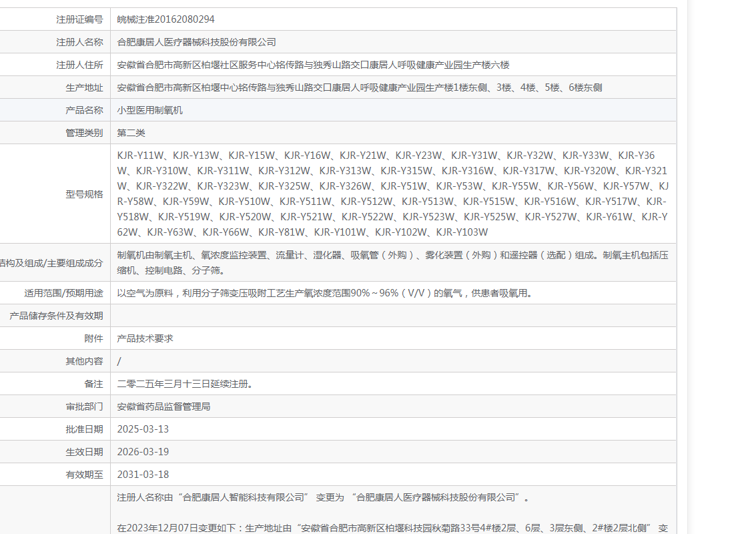Click the change note starting 注册人名称由
Viewport: 756px width, 534px height.
[x=322, y=497]
